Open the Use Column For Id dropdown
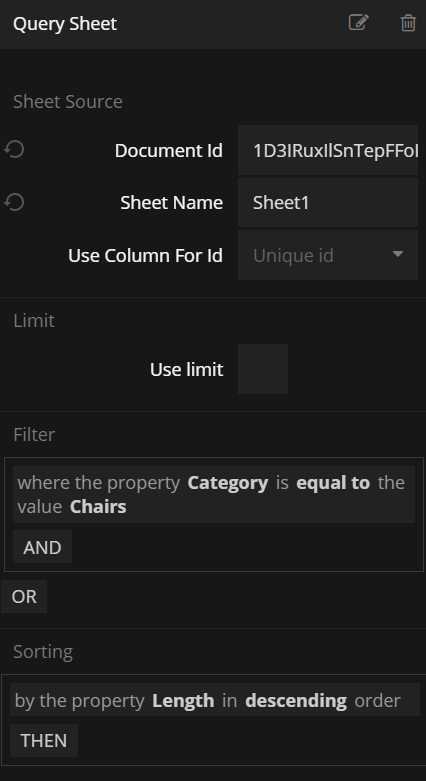Viewport: 426px width, 781px height. tap(328, 255)
